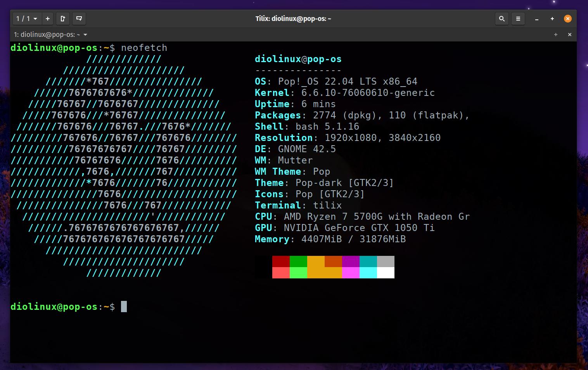Click the dark red color block
Viewport: 588px width, 370px height.
tap(281, 261)
